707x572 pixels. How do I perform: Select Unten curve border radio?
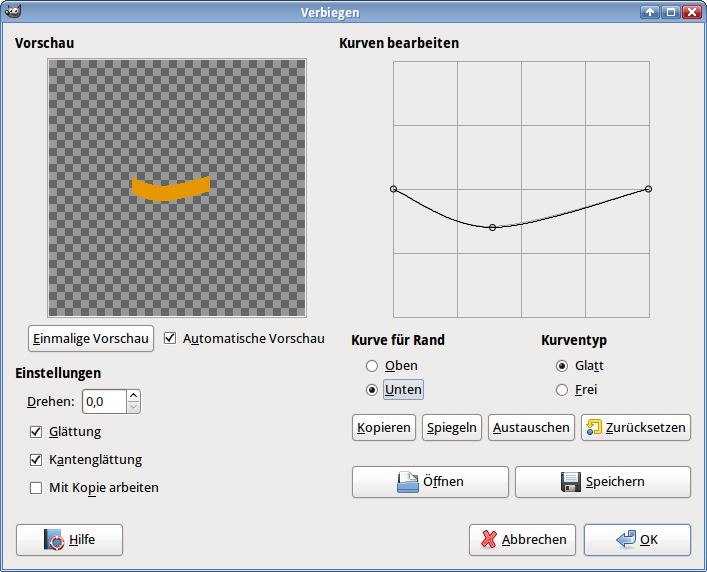click(x=372, y=390)
